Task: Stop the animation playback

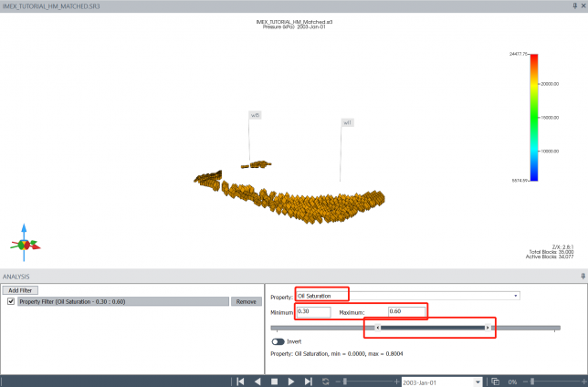Action: click(x=274, y=381)
